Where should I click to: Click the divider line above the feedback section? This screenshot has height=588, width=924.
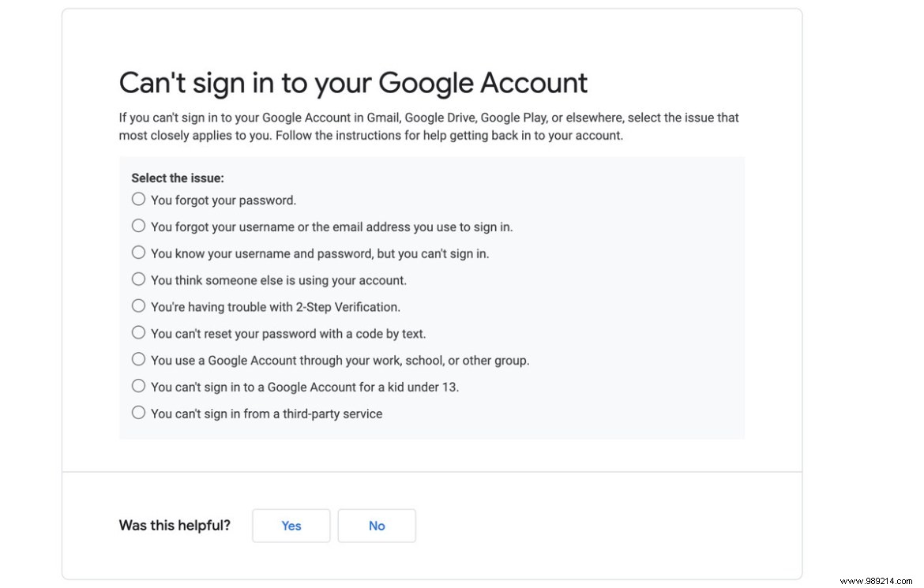pyautogui.click(x=433, y=472)
